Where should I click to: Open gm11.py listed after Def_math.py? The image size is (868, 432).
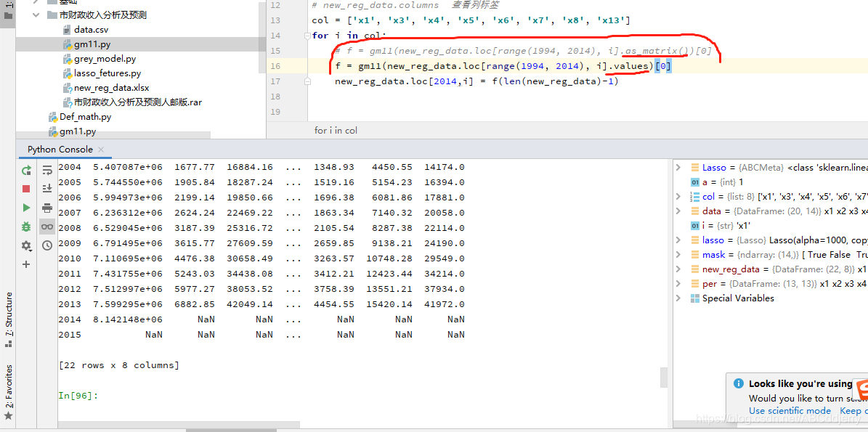tap(78, 131)
